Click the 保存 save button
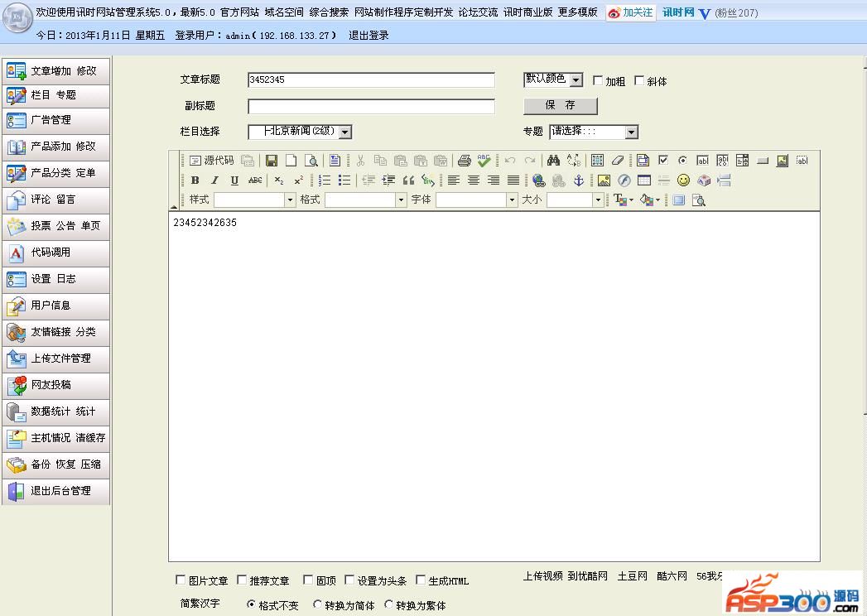 coord(560,105)
